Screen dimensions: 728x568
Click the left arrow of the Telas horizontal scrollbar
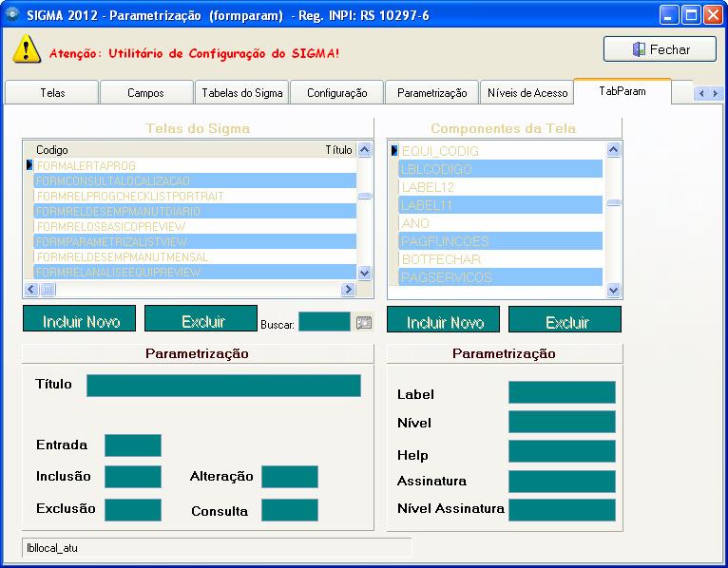[x=31, y=290]
